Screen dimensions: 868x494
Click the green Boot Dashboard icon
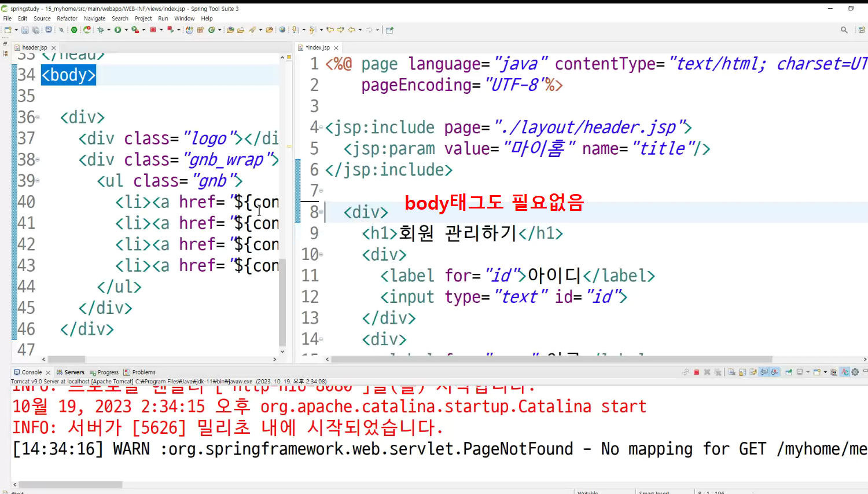click(x=73, y=30)
